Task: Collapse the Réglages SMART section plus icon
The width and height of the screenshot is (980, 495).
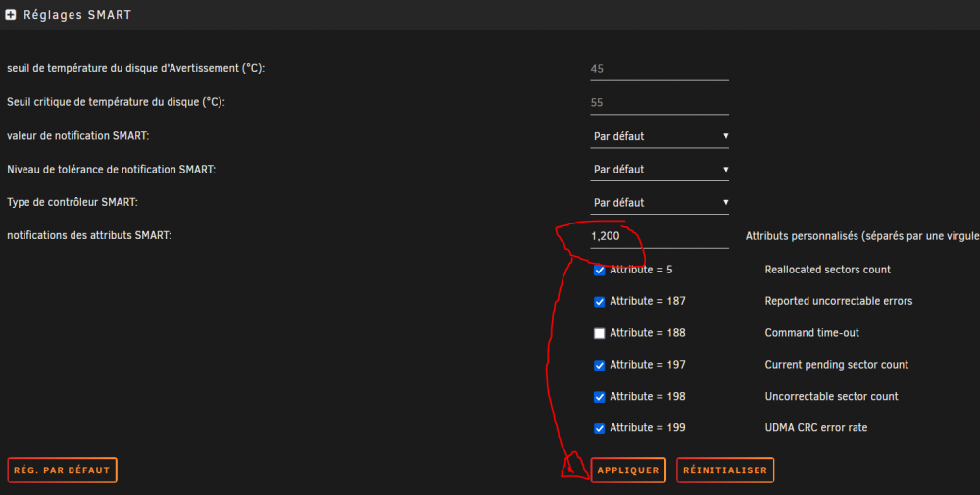Action: click(11, 15)
